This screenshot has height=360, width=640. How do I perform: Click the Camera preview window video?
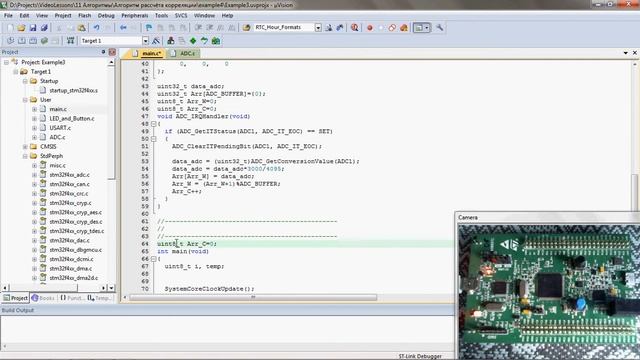click(x=549, y=291)
